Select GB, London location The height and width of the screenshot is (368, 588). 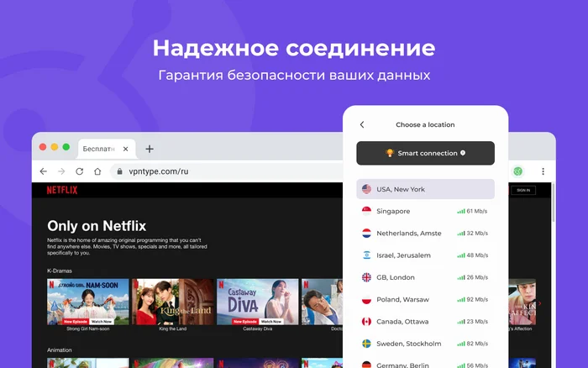tap(425, 277)
